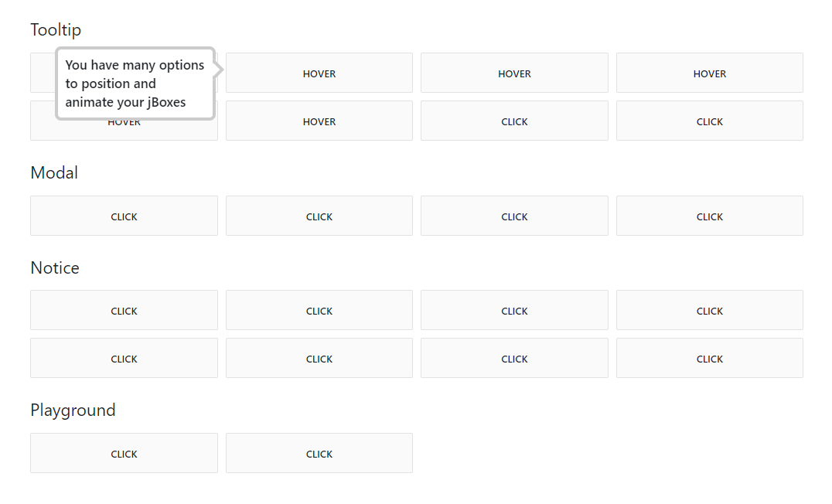Trigger the first Notice button in the top row
This screenshot has width=832, height=504.
tap(124, 310)
